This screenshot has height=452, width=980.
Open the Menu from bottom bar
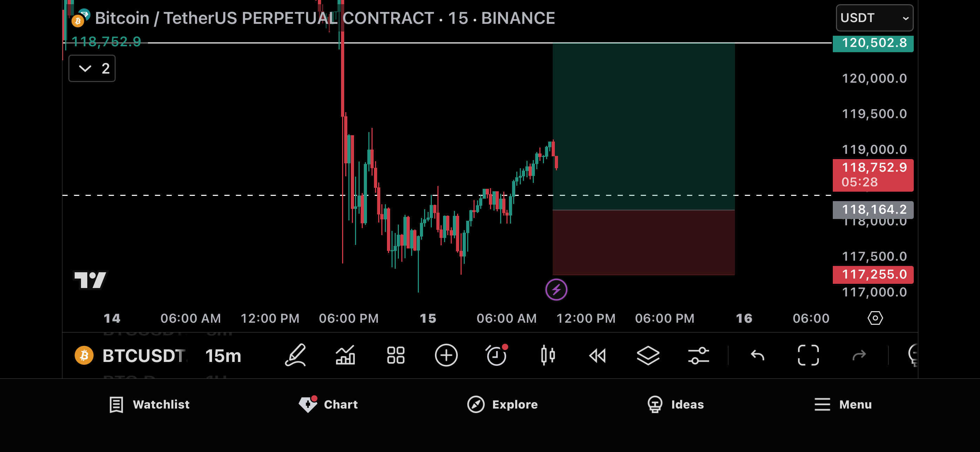842,404
